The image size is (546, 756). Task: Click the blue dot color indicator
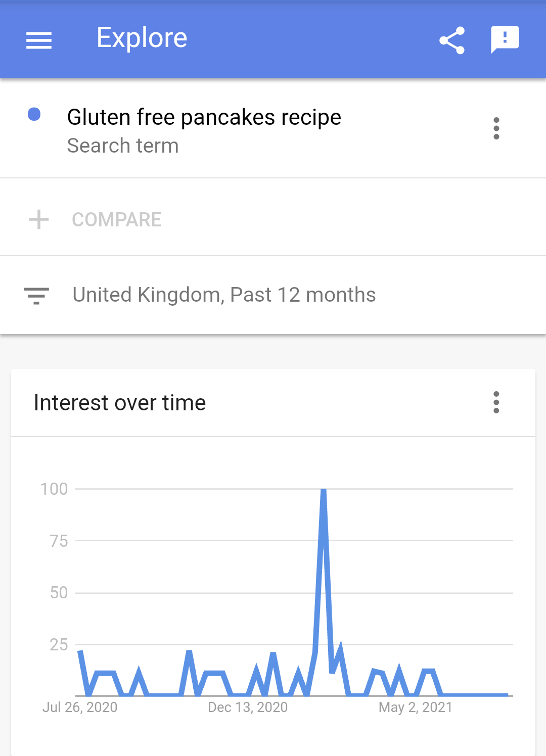tap(34, 114)
